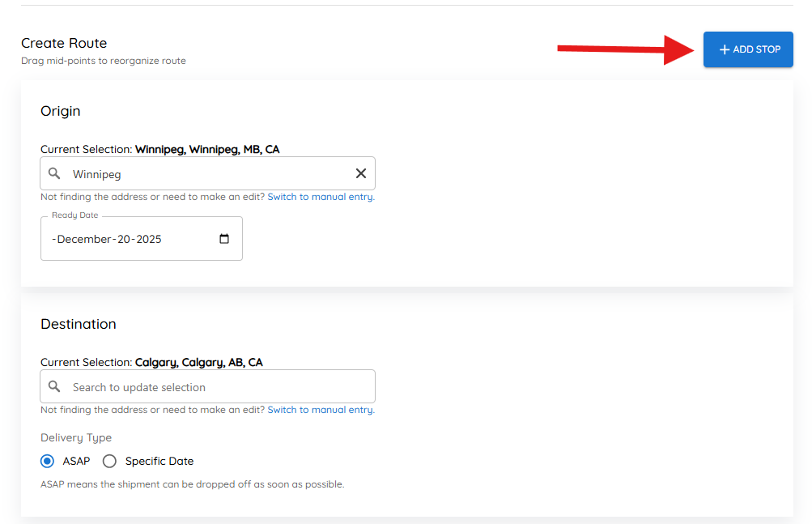The width and height of the screenshot is (812, 524).
Task: Click the magnifier icon in Origin search
Action: 54,173
